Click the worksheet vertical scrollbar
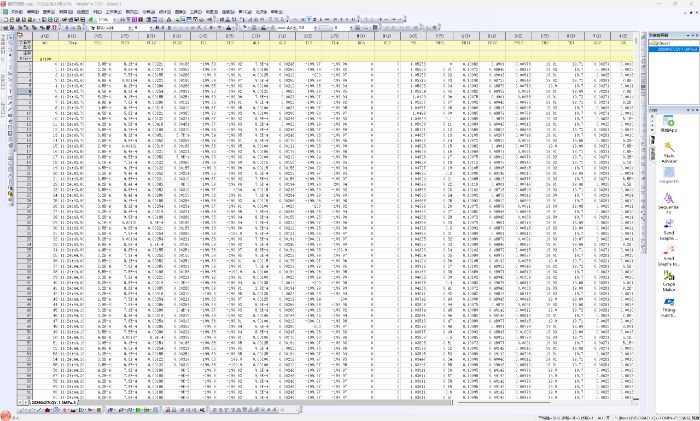The width and height of the screenshot is (700, 421). point(637,214)
